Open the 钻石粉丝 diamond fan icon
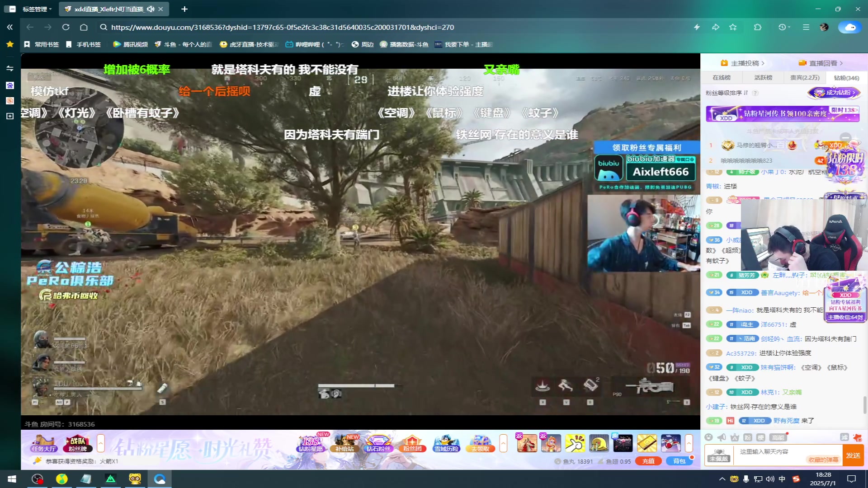This screenshot has width=868, height=488. coord(378,443)
